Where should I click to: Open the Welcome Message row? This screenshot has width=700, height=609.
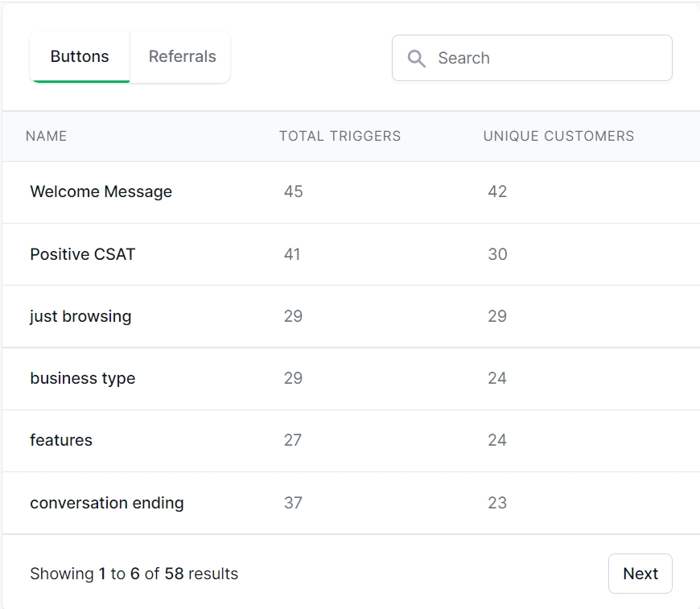(x=101, y=191)
